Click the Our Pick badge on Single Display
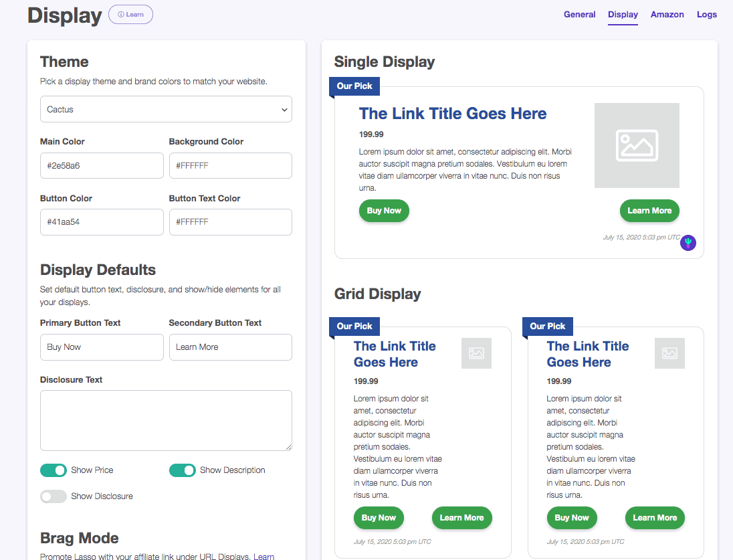Viewport: 733px width, 560px height. tap(354, 86)
